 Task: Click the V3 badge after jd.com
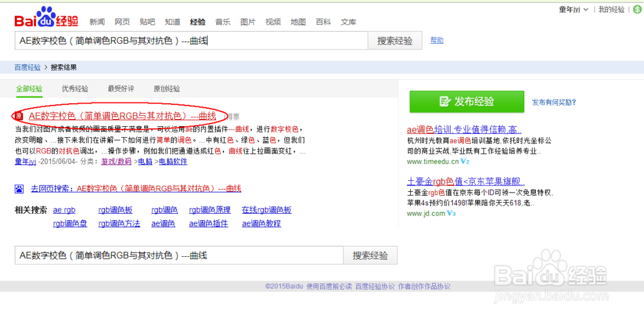click(451, 213)
